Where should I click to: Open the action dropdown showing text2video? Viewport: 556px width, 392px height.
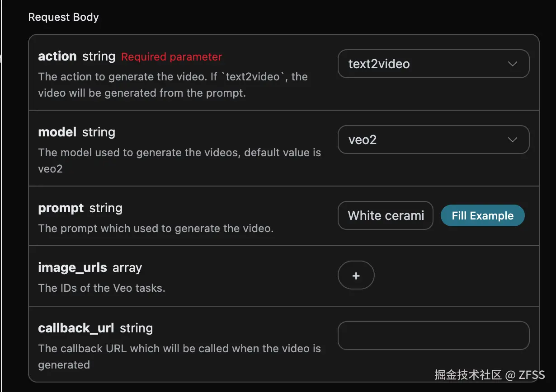pos(433,64)
